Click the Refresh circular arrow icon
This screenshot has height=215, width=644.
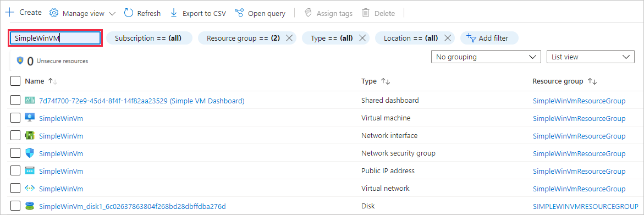coord(129,13)
